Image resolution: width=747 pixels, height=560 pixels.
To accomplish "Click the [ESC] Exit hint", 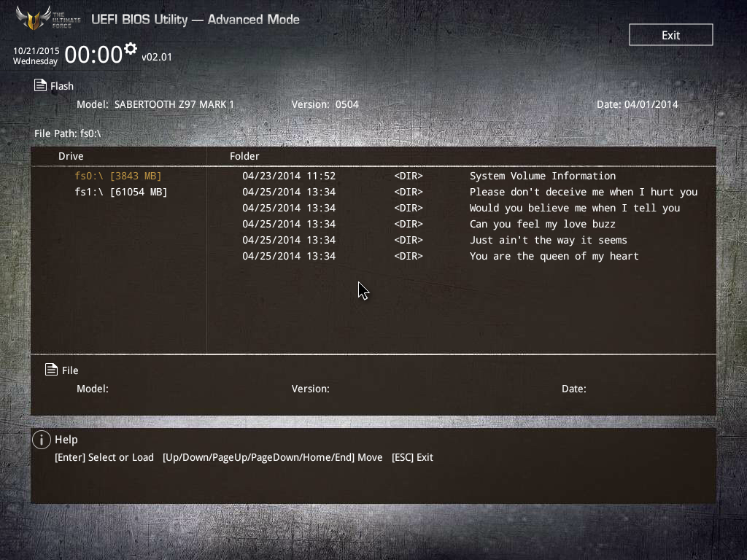I will coord(413,457).
